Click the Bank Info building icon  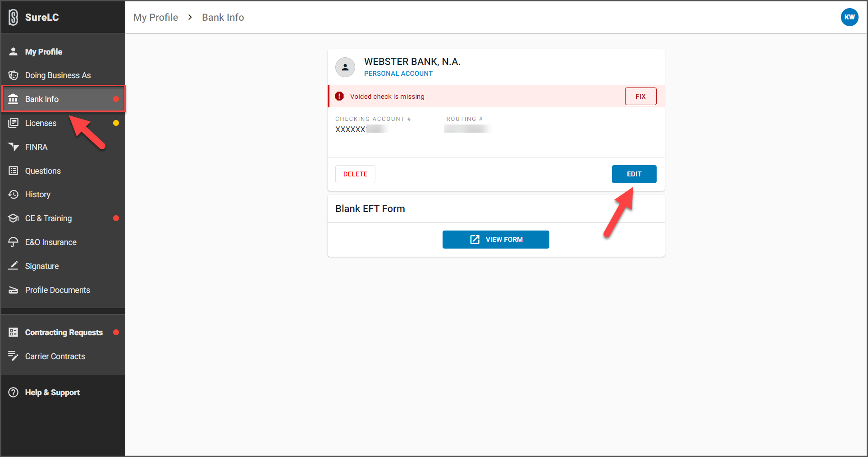[x=14, y=99]
